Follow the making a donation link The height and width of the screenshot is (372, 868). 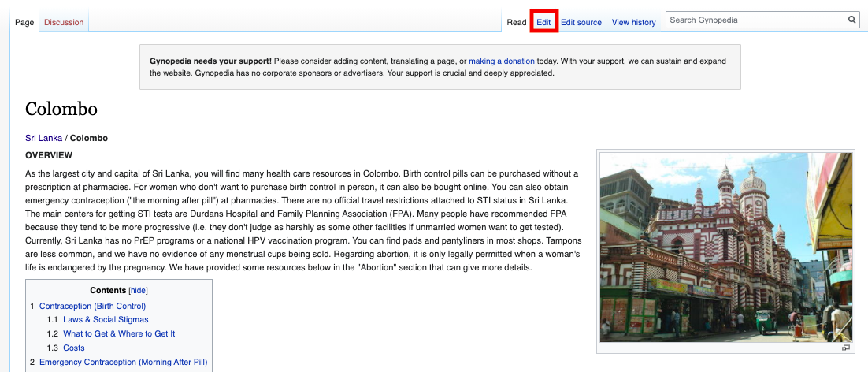501,61
